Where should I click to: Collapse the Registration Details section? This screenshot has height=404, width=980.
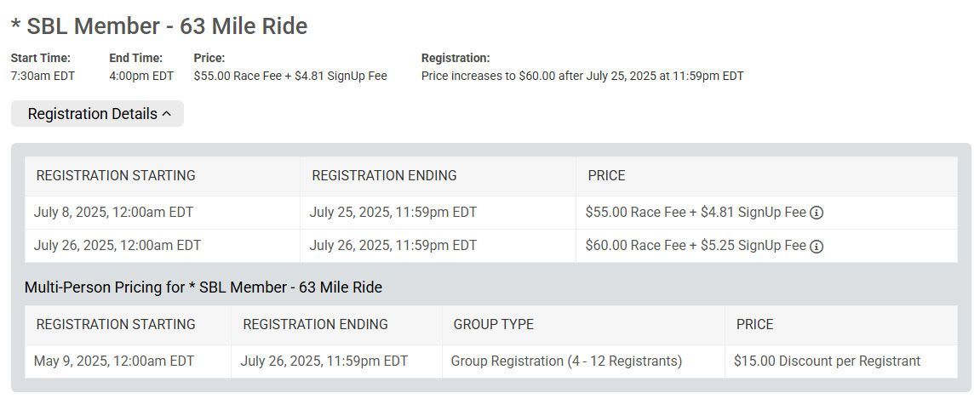pyautogui.click(x=98, y=114)
